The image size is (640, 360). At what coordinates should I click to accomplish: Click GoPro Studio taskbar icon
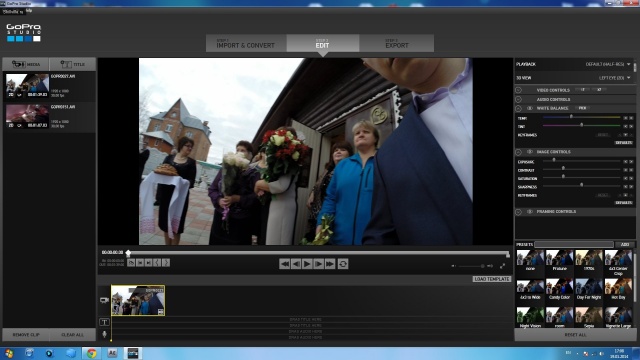133,353
